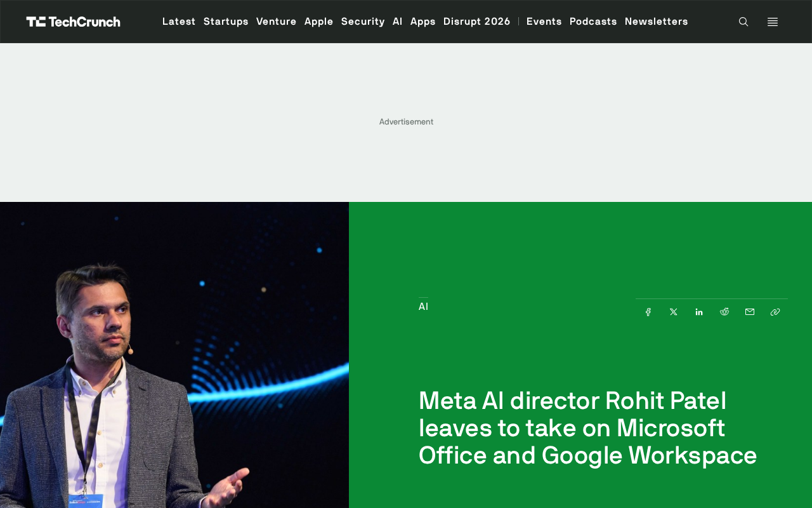Go to Podcasts page
Screen dimensions: 812x508
click(593, 22)
